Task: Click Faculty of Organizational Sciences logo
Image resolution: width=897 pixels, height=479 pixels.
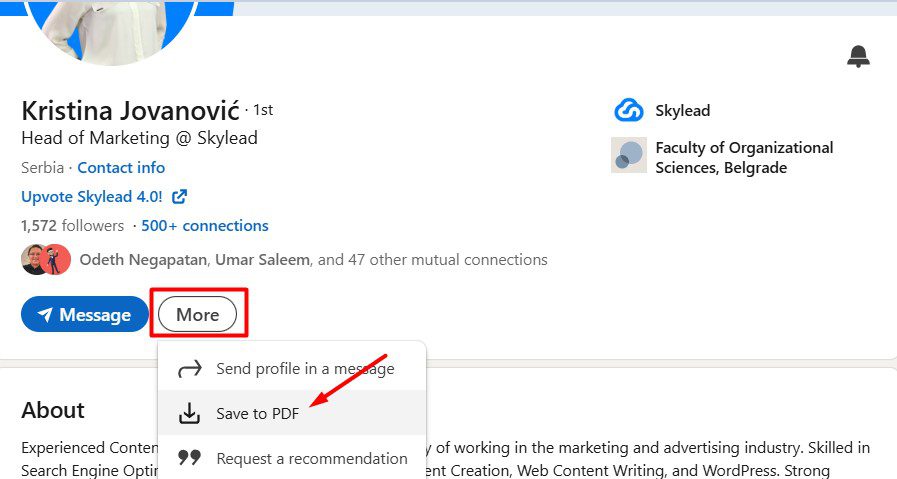Action: pyautogui.click(x=629, y=155)
